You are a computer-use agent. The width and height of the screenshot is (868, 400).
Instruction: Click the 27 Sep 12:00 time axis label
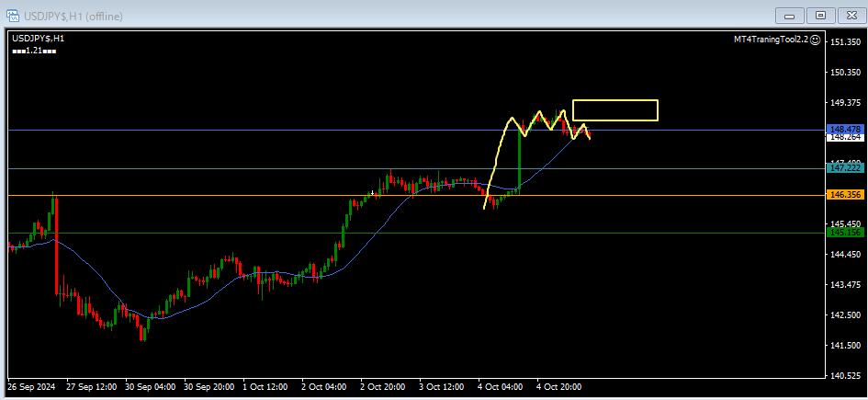[x=92, y=386]
